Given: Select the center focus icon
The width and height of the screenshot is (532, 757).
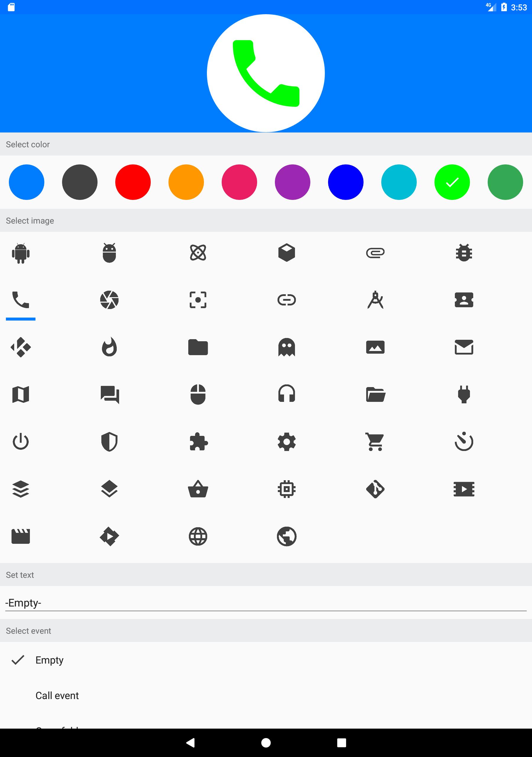Looking at the screenshot, I should point(198,300).
